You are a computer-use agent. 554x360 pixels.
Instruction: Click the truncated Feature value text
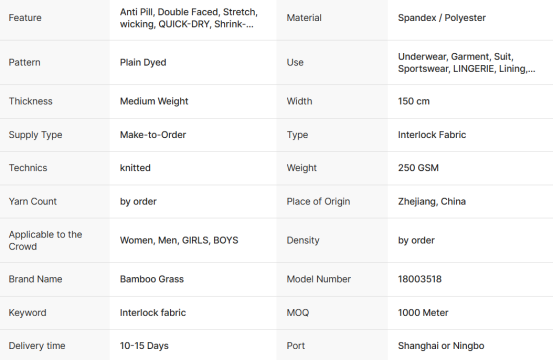(189, 18)
